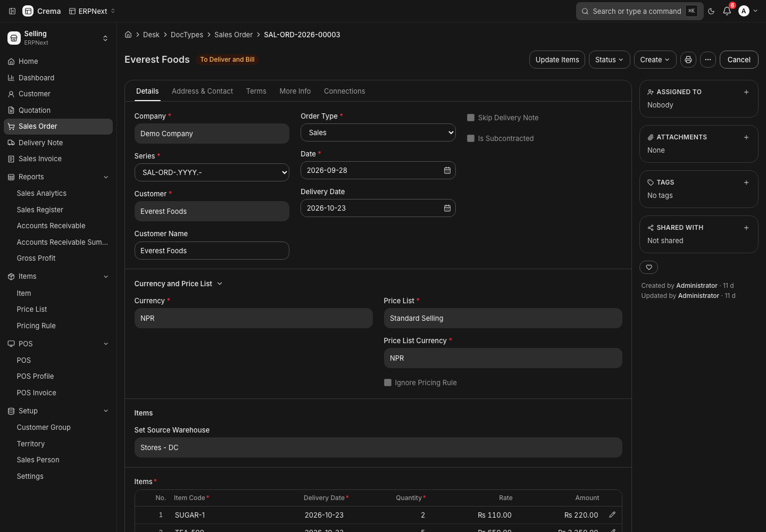Like the document heart icon
Image resolution: width=766 pixels, height=532 pixels.
pyautogui.click(x=649, y=267)
